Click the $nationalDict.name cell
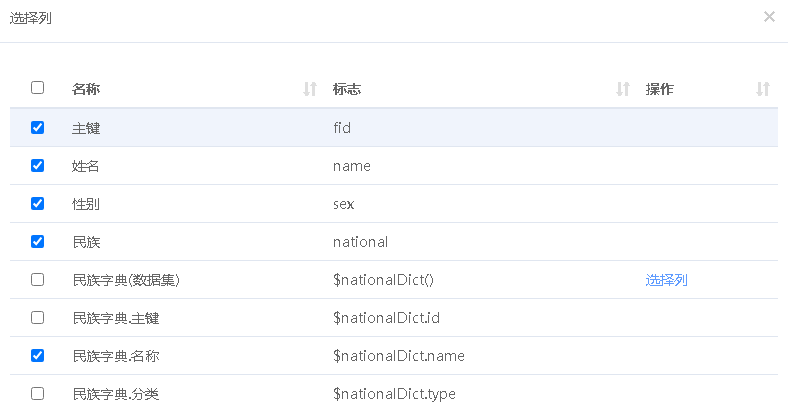Image resolution: width=788 pixels, height=413 pixels. (x=398, y=356)
